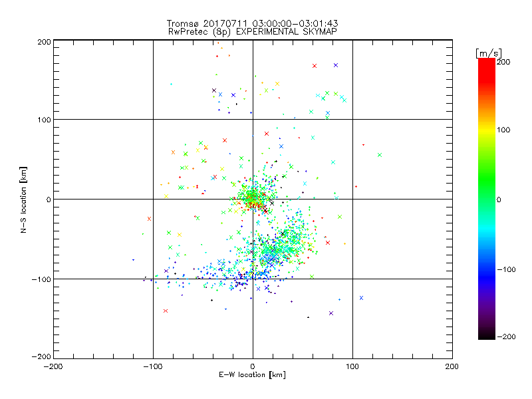Click the E-W axis tick label 0
The height and width of the screenshot is (399, 532).
[253, 366]
